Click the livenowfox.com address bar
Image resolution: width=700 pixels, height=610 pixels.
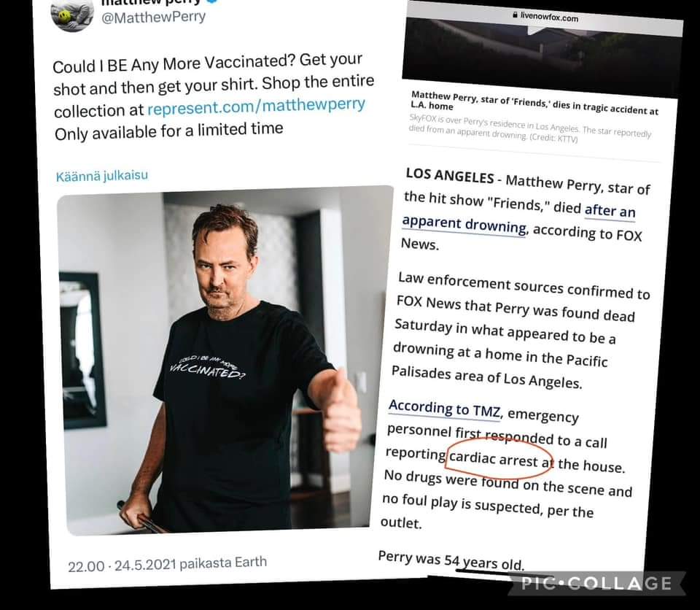point(548,15)
